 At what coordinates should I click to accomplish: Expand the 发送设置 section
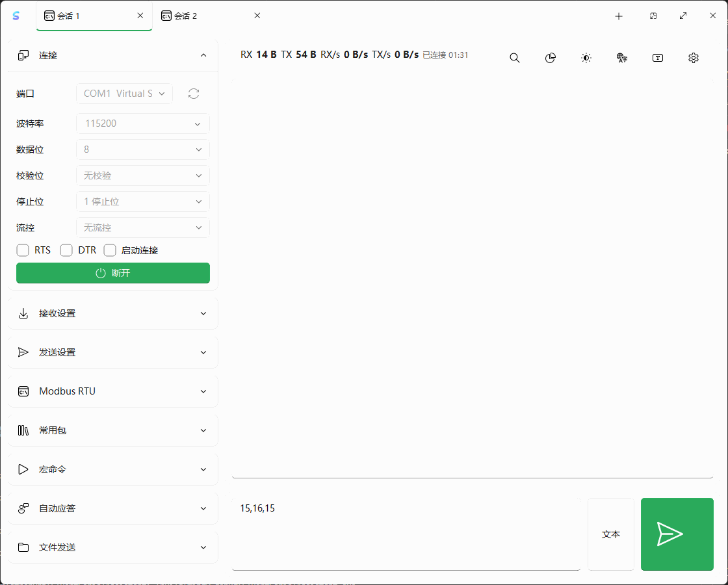tap(113, 352)
